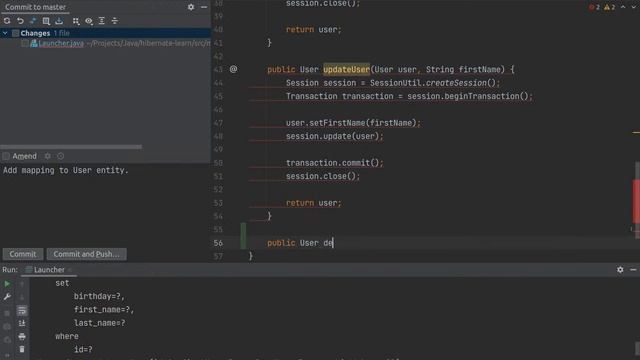The height and width of the screenshot is (360, 640).
Task: Click the red error stripe in editor scrollbar
Action: pos(636,202)
